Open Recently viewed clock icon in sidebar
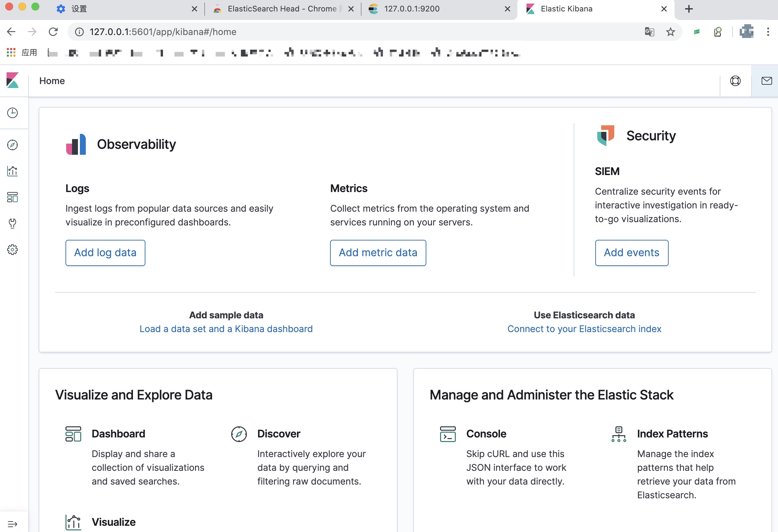Viewport: 778px width, 532px height. [x=12, y=113]
